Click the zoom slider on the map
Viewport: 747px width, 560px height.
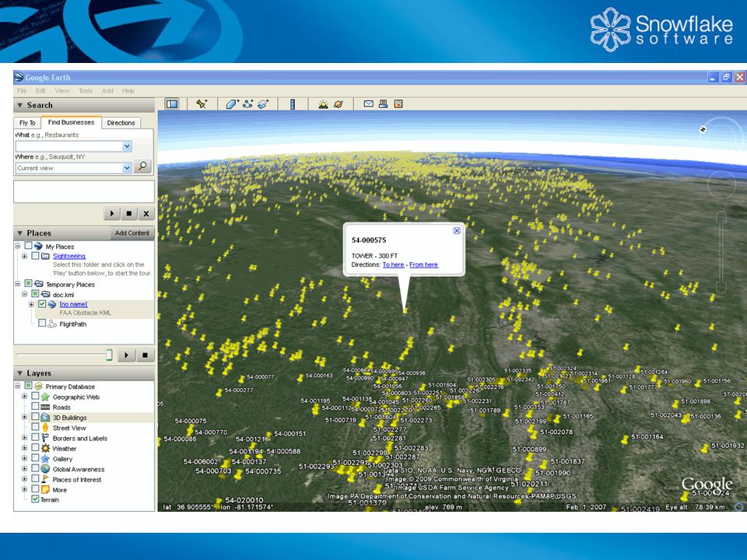pyautogui.click(x=721, y=252)
